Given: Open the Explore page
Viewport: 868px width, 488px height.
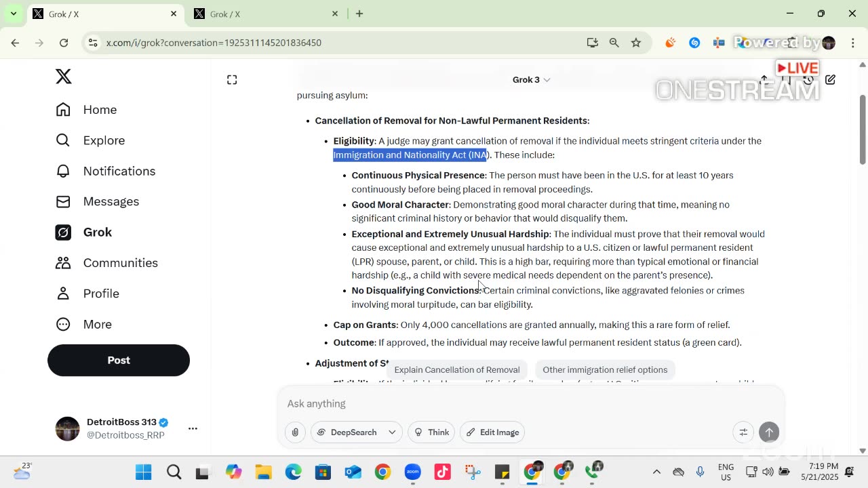Looking at the screenshot, I should (x=90, y=140).
